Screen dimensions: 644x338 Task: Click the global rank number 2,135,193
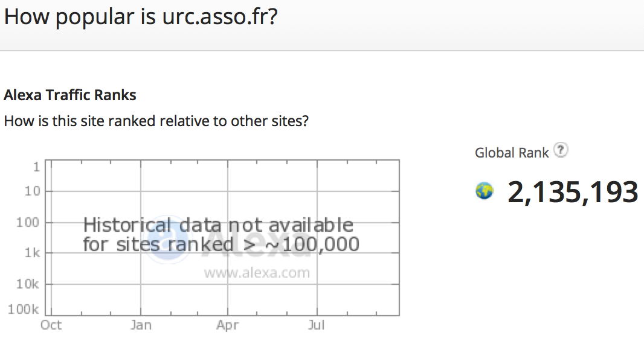click(x=573, y=191)
